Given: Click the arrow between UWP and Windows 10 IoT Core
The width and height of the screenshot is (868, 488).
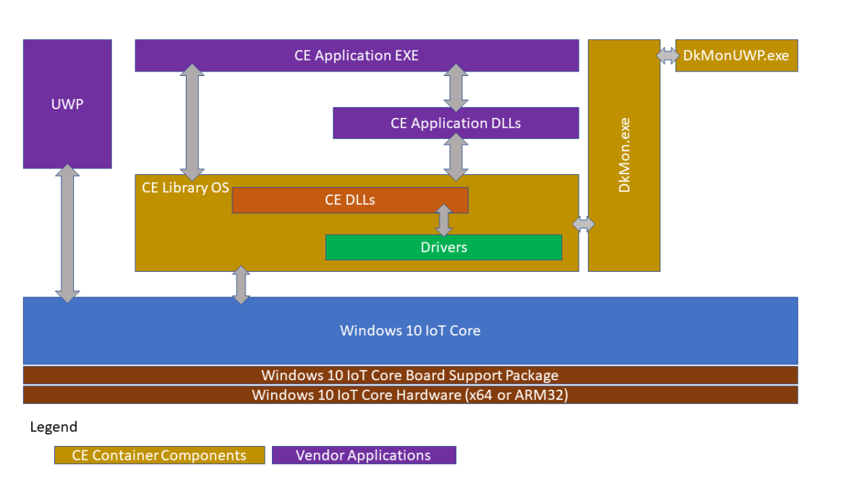Looking at the screenshot, I should [x=68, y=231].
